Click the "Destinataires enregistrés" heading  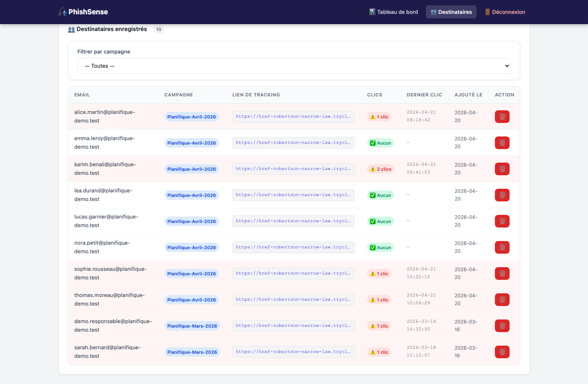tap(107, 29)
